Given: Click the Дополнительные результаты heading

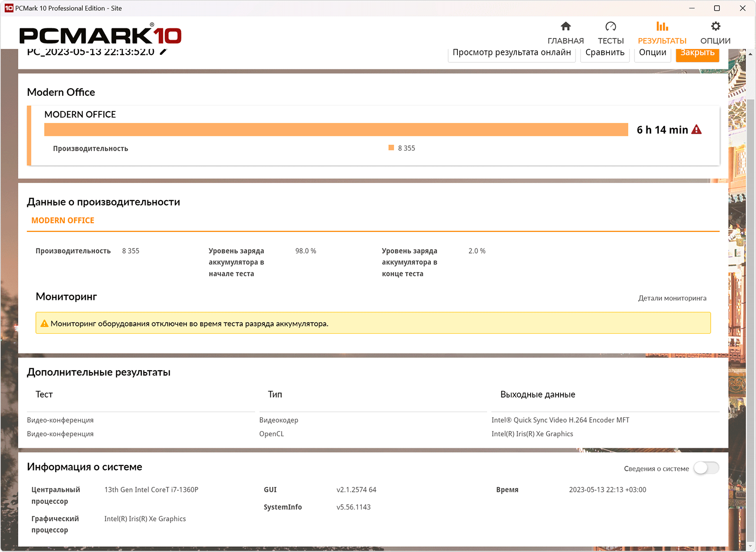Looking at the screenshot, I should click(99, 372).
